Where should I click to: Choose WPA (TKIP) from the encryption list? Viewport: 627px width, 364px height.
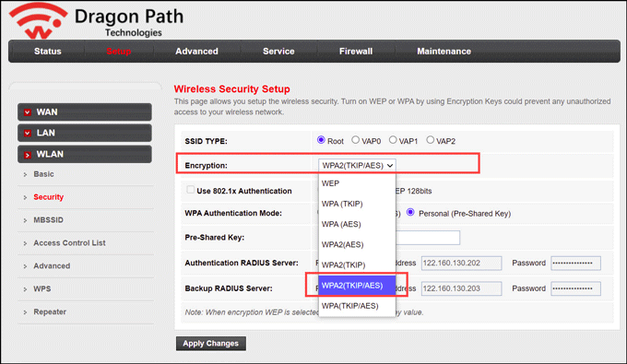point(357,204)
